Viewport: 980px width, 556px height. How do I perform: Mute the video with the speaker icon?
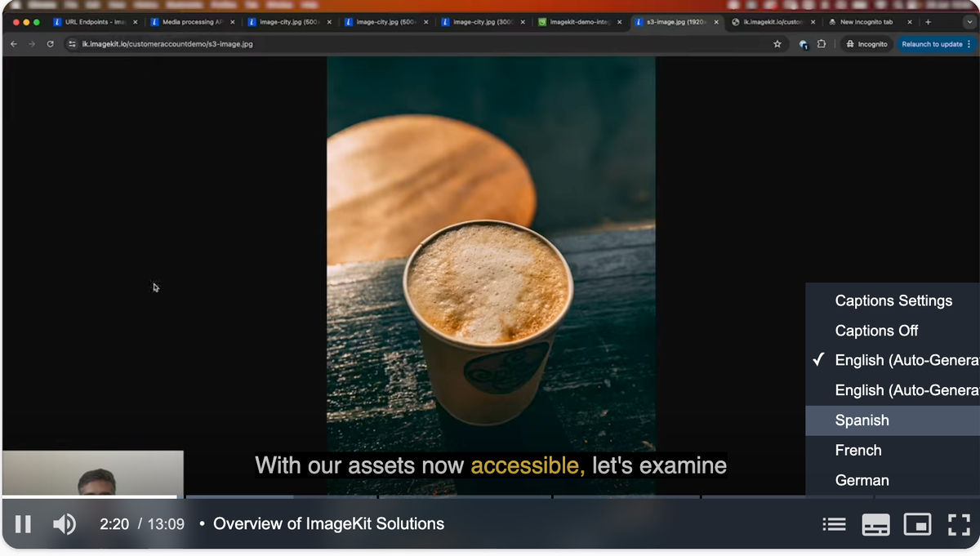(x=65, y=524)
